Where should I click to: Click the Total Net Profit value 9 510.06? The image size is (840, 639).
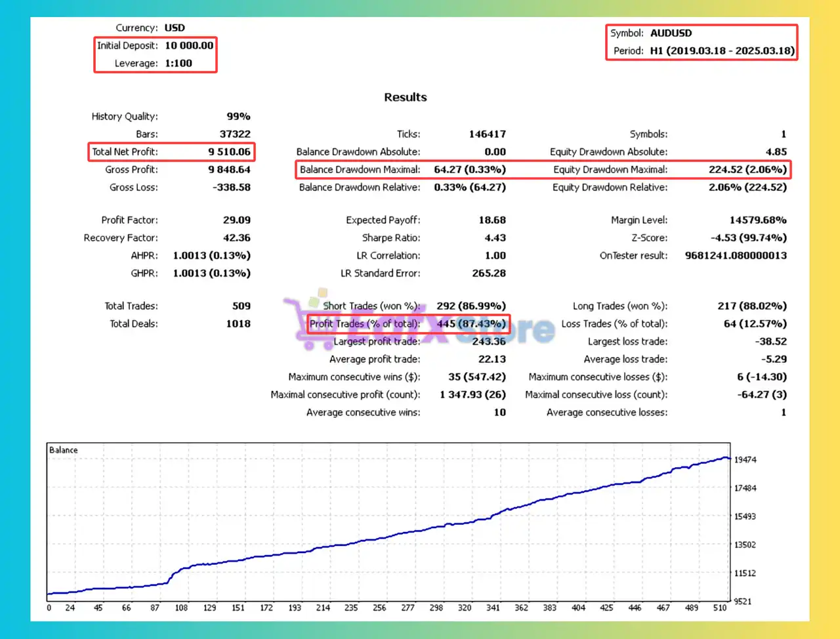click(229, 152)
